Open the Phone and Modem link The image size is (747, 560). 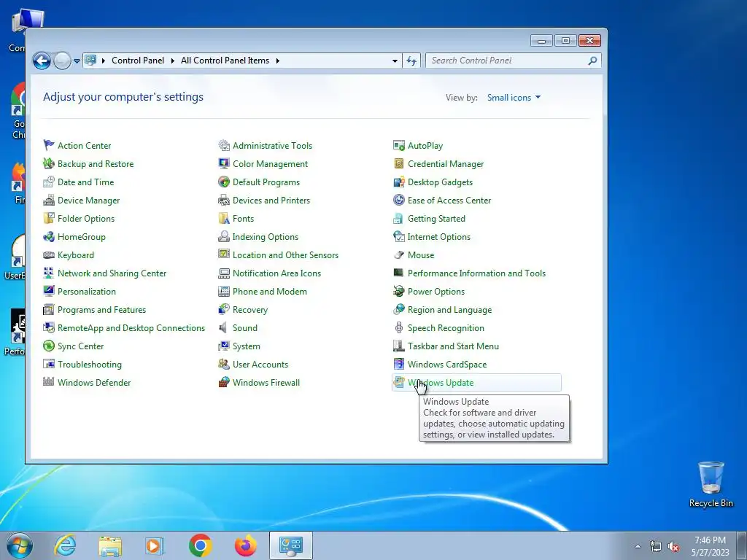click(x=270, y=292)
